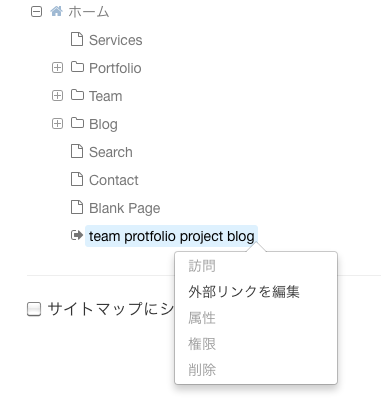Toggle the サイトマップ checkbox
Image resolution: width=381 pixels, height=416 pixels.
(x=34, y=309)
